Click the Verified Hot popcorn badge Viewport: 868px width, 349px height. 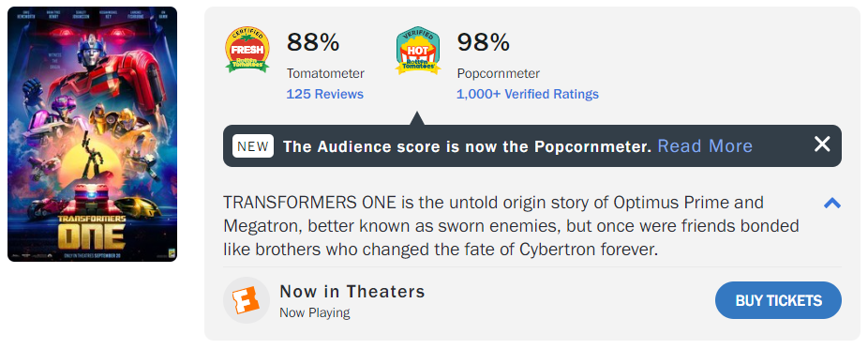417,50
